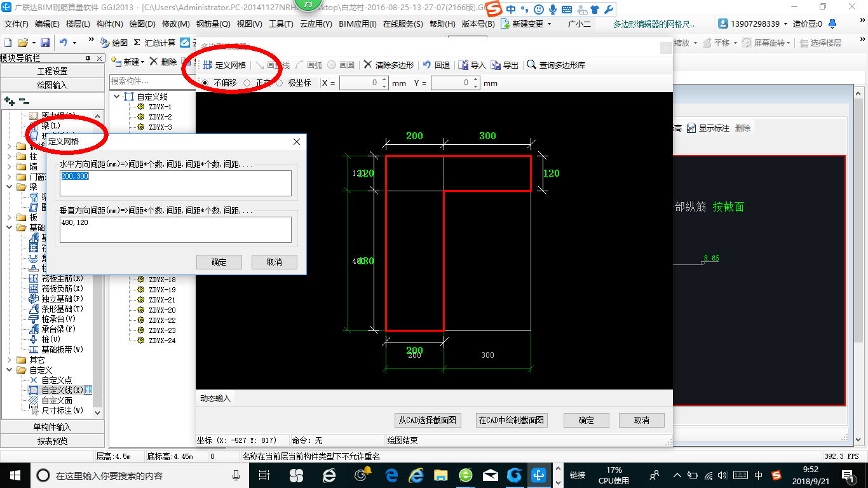Click the 垂直方向间距 input field
This screenshot has height=488, width=868.
click(175, 229)
